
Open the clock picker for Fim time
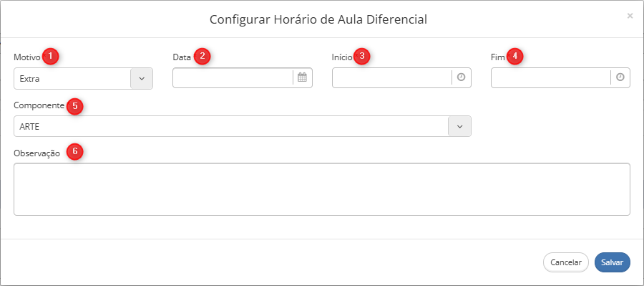point(620,77)
